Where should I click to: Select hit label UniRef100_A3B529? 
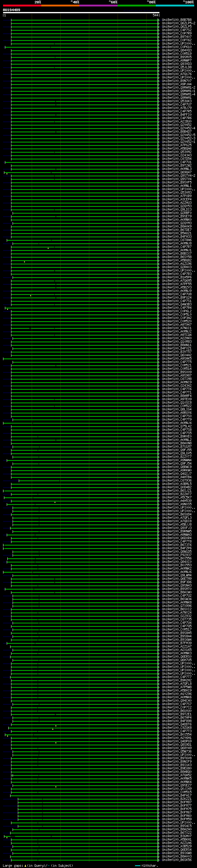click(177, 846)
